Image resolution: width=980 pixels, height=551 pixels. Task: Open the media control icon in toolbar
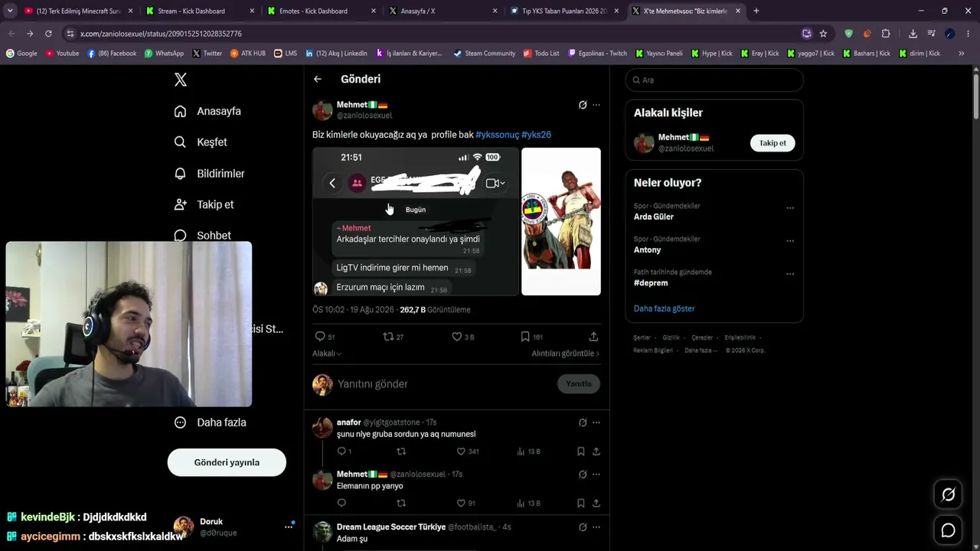coord(931,34)
